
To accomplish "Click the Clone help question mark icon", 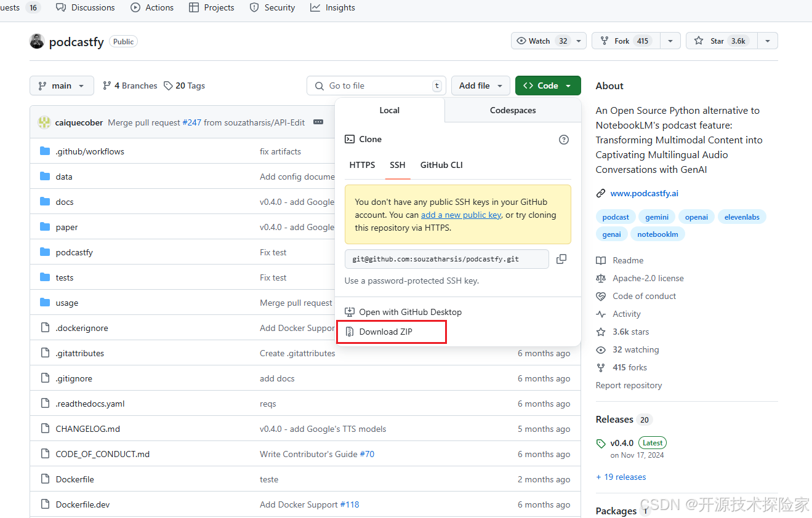I will point(563,140).
